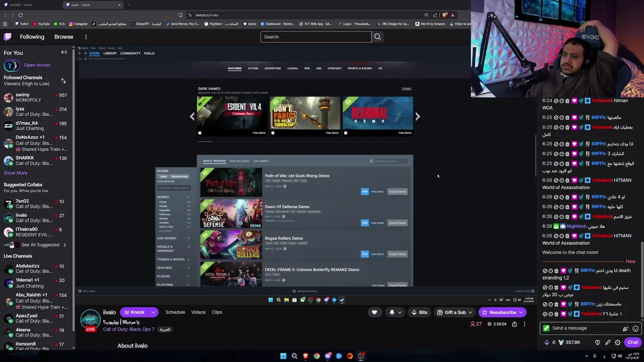This screenshot has height=362, width=644.
Task: Send message with Chat button
Action: coord(632,342)
